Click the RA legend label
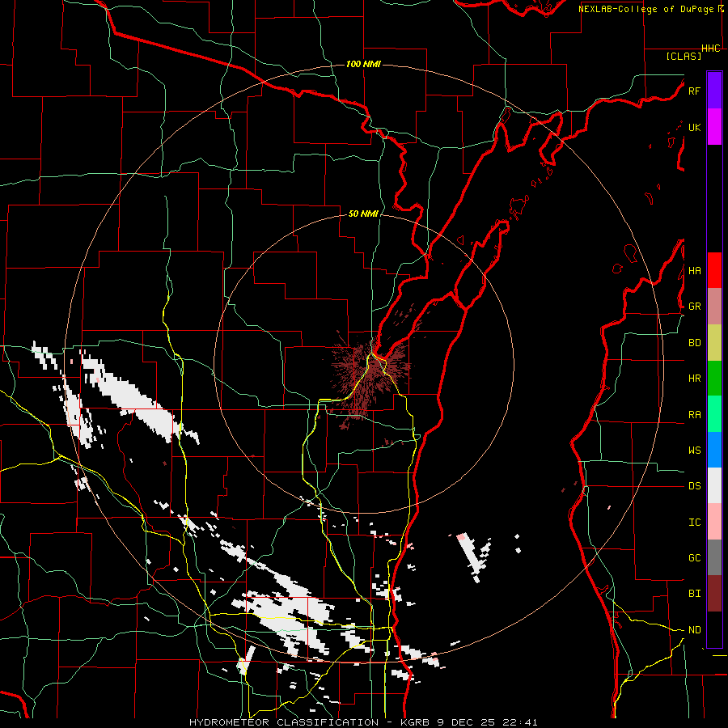Image resolution: width=728 pixels, height=728 pixels. [694, 415]
